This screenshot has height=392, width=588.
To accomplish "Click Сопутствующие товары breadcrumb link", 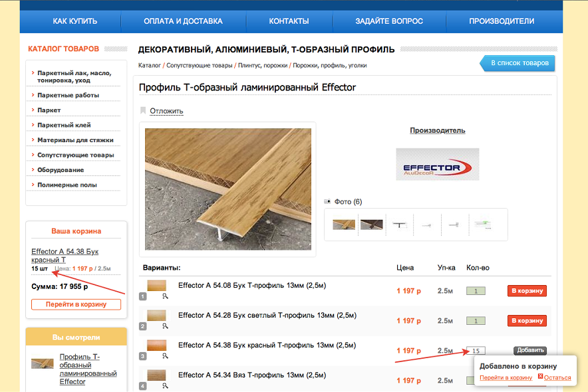I will 199,66.
